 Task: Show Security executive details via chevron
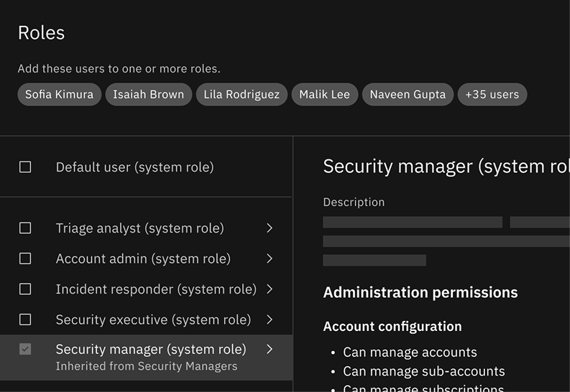point(270,319)
